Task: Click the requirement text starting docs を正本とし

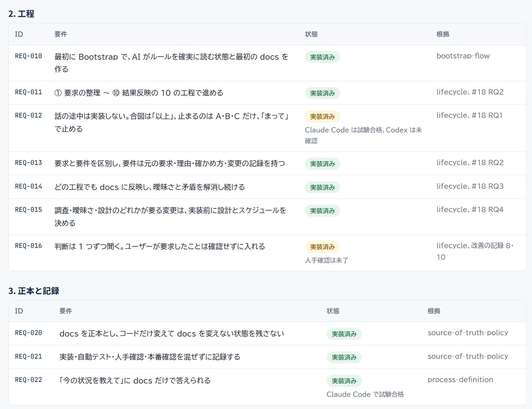Action: (172, 334)
